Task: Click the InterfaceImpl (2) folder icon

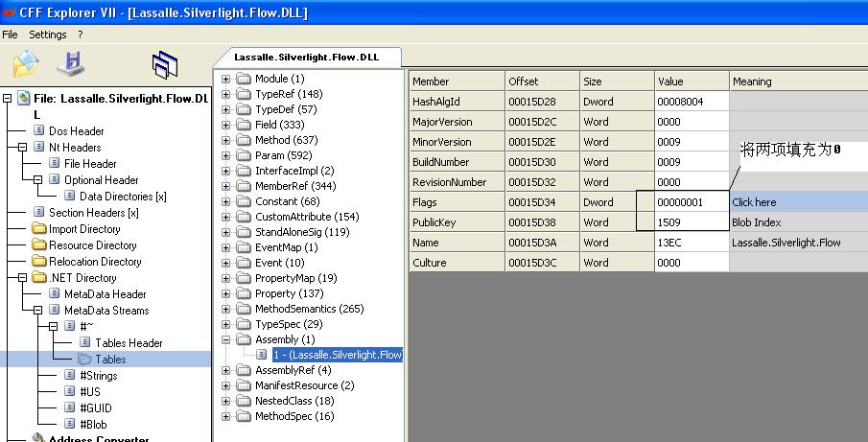Action: pos(244,171)
